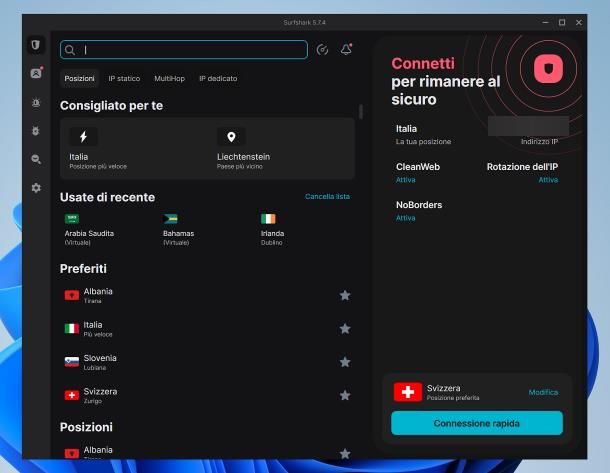Switch to the MultiHop tab

(x=170, y=79)
